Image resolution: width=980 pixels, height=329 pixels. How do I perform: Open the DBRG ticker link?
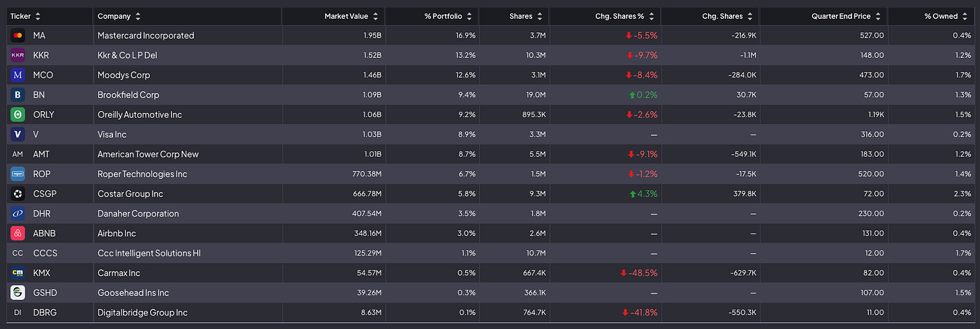click(x=44, y=313)
